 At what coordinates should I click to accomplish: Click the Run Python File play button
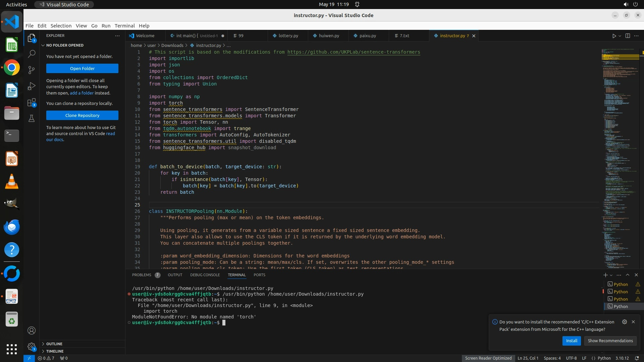pyautogui.click(x=614, y=36)
